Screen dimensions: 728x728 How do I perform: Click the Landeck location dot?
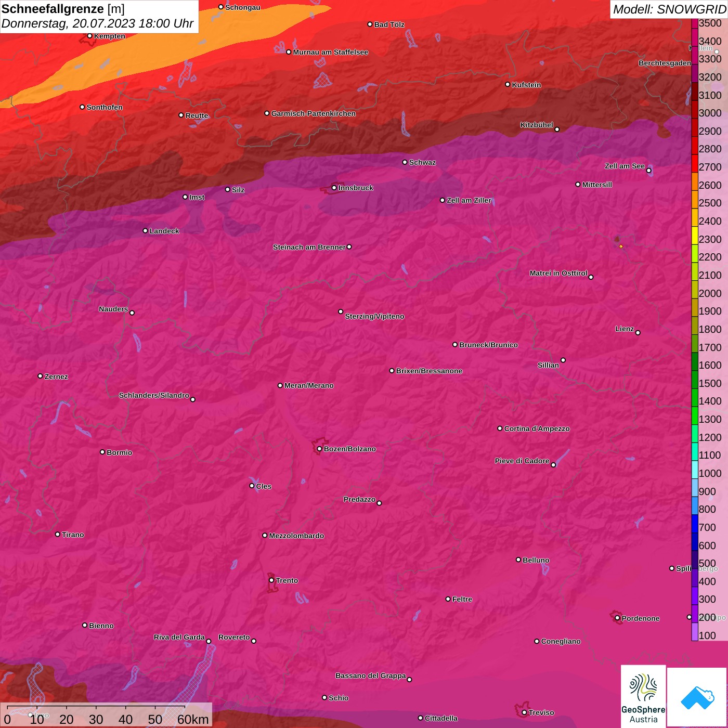145,231
